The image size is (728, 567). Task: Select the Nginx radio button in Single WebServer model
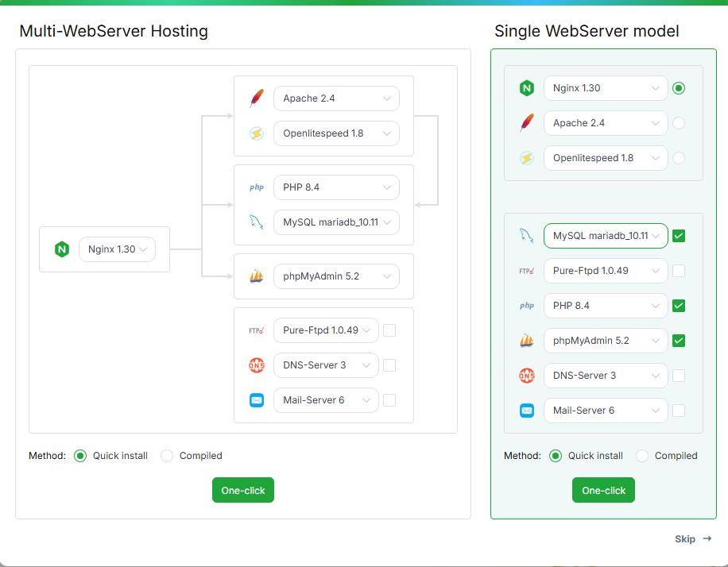tap(679, 88)
